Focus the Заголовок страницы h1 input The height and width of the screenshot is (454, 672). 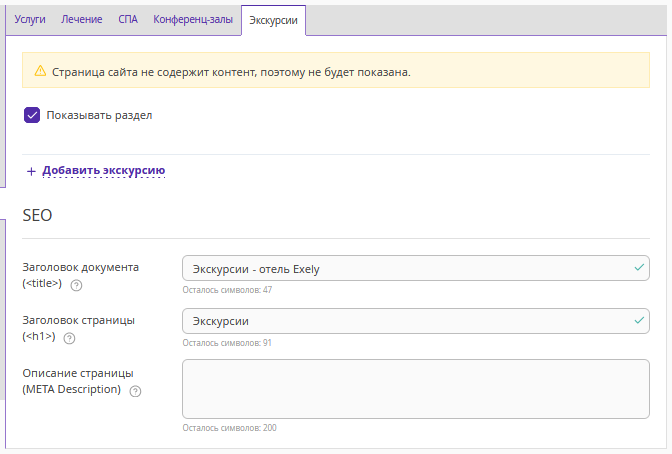coord(416,321)
